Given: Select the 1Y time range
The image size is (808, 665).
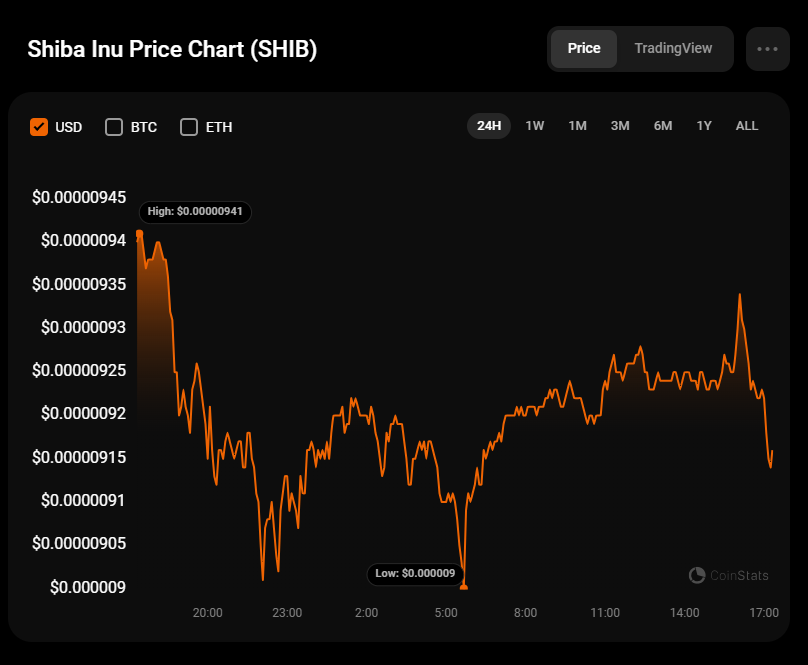Looking at the screenshot, I should pyautogui.click(x=704, y=126).
